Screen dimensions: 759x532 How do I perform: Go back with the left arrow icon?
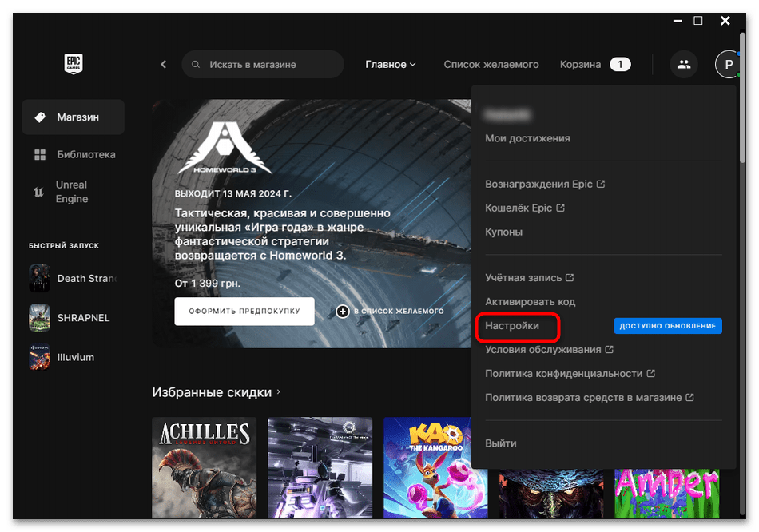point(163,64)
